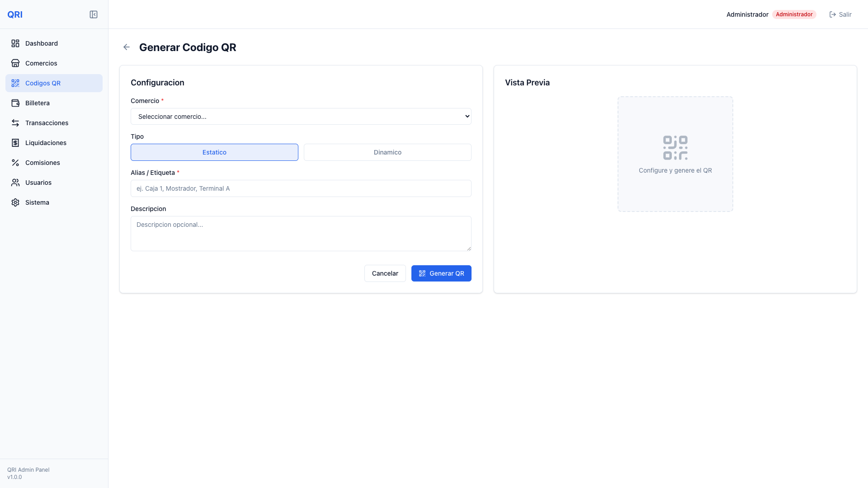Click the QR icon inside Generar QR button
Screen dimensions: 868x488
[x=422, y=273]
